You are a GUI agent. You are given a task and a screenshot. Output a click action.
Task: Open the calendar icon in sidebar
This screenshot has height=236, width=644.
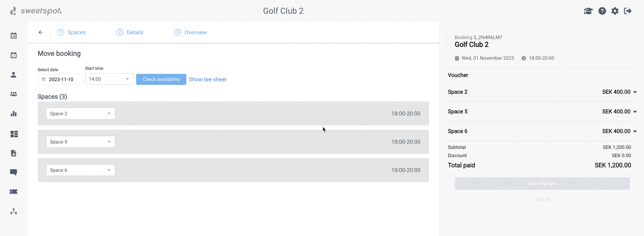(x=14, y=35)
